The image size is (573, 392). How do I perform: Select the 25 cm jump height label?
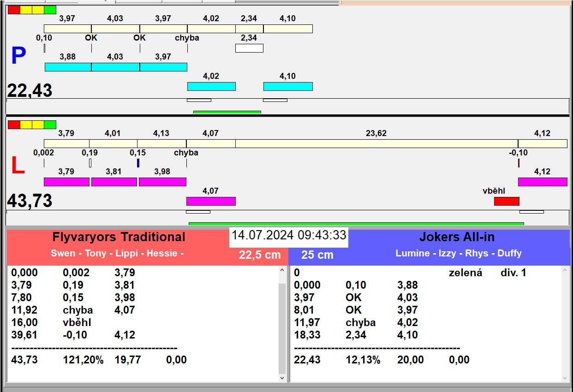click(317, 255)
